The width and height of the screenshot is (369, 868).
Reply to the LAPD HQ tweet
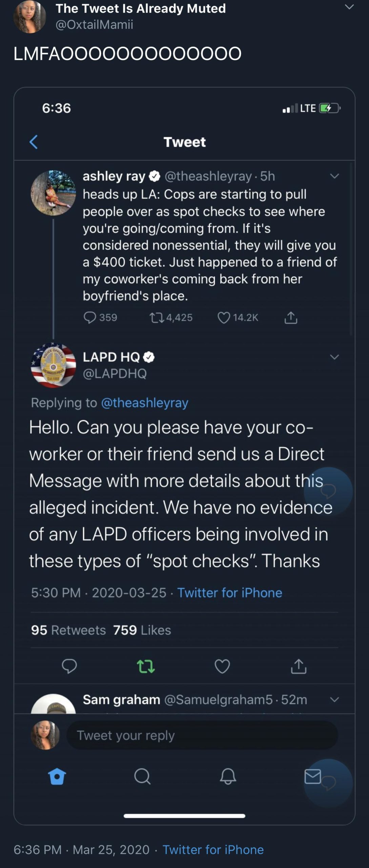(69, 666)
